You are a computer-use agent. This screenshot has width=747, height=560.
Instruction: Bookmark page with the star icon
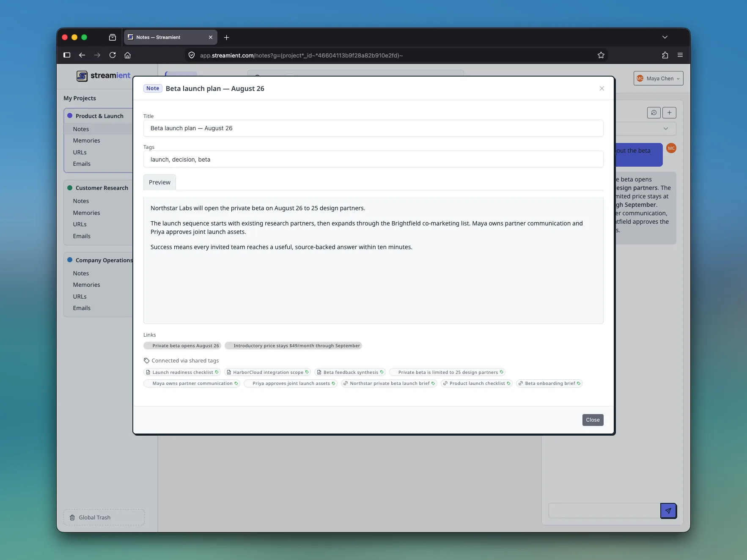click(601, 55)
